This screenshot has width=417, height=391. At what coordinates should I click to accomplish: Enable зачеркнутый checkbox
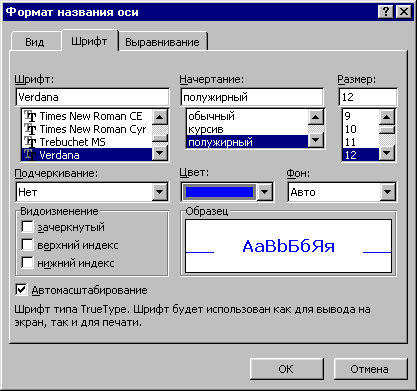27,227
